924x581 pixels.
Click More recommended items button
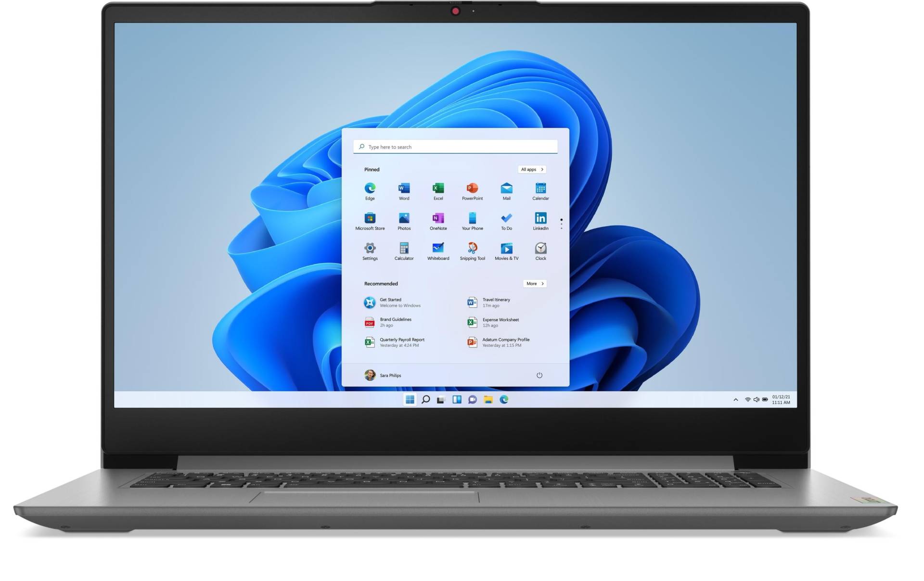[534, 283]
